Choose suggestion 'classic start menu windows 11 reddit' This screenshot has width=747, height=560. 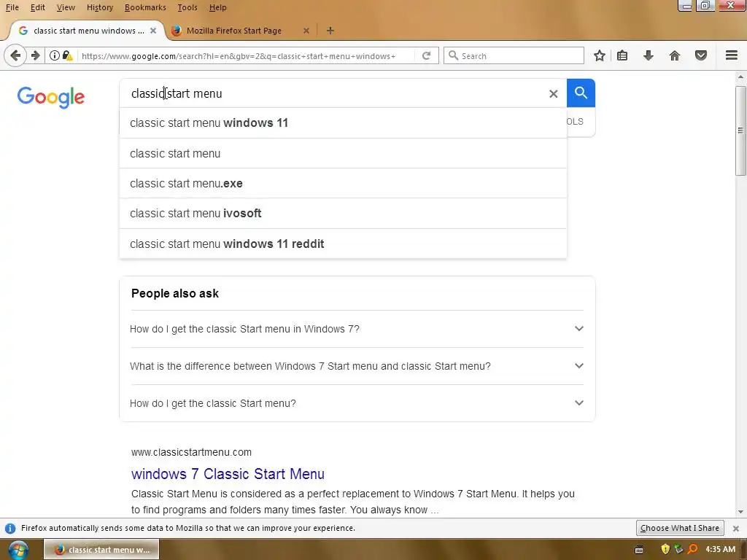click(343, 244)
